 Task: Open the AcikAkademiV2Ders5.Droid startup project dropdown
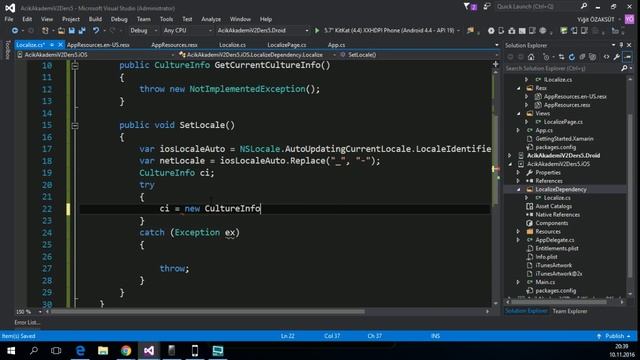(262, 31)
